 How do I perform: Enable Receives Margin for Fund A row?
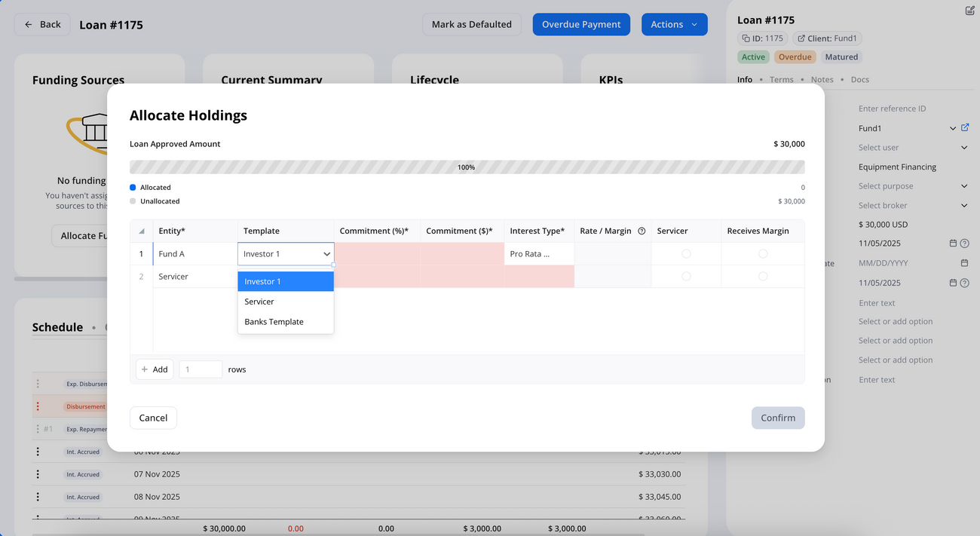pyautogui.click(x=763, y=254)
